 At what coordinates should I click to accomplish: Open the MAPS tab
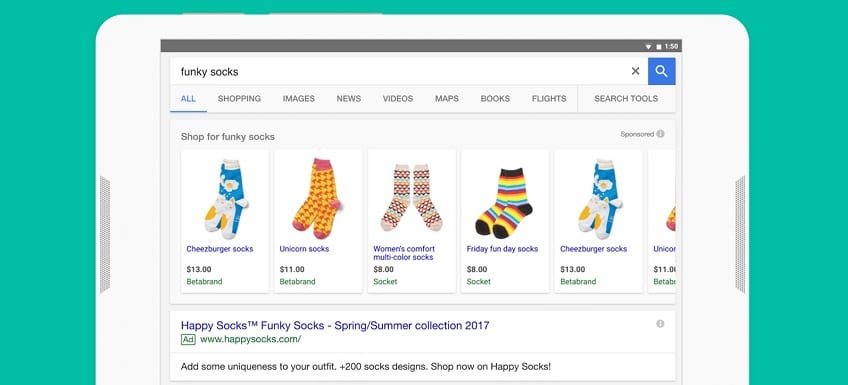click(x=447, y=98)
